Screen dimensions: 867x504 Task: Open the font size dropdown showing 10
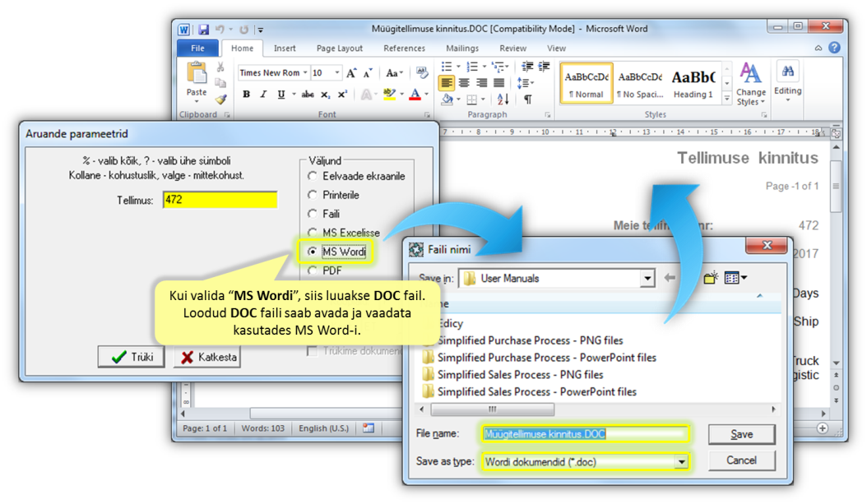click(336, 73)
